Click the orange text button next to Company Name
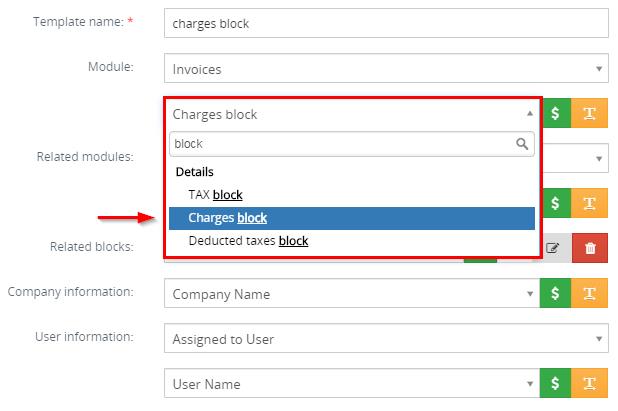The height and width of the screenshot is (411, 618). pyautogui.click(x=590, y=294)
